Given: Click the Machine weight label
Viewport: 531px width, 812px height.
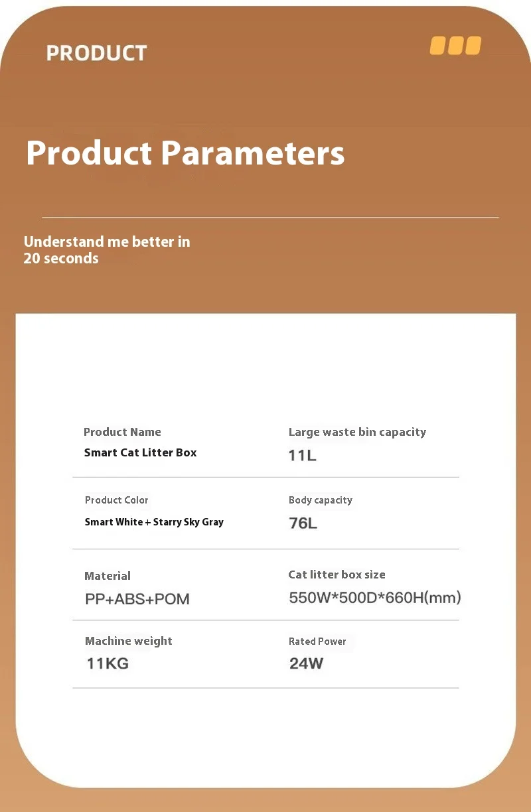Looking at the screenshot, I should tap(128, 641).
